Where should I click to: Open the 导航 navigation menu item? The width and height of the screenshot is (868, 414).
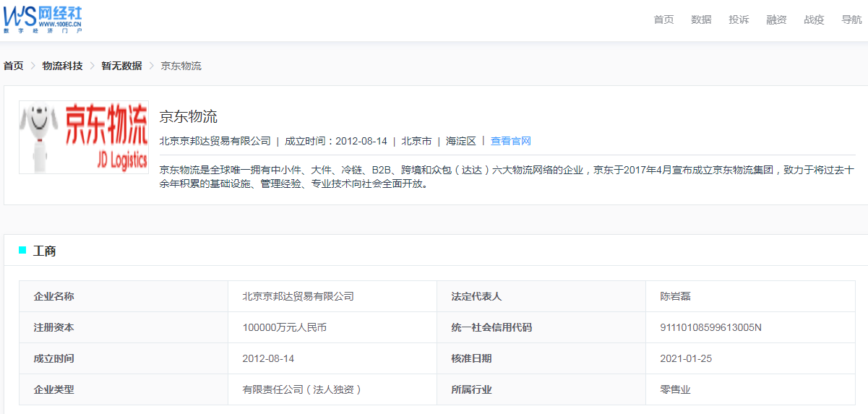[x=851, y=20]
